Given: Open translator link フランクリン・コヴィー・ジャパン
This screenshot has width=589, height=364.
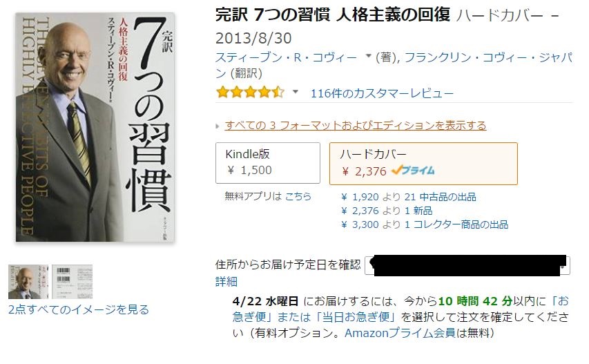Looking at the screenshot, I should tap(394, 66).
